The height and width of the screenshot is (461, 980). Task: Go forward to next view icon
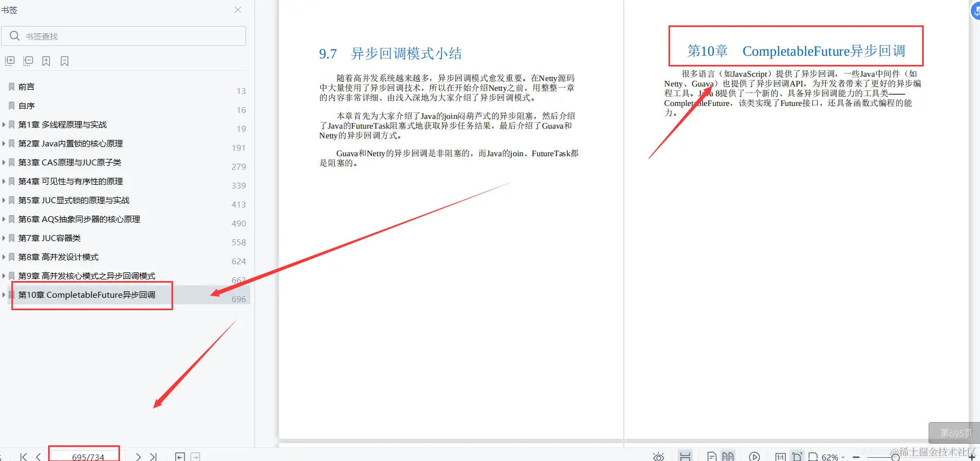click(195, 457)
